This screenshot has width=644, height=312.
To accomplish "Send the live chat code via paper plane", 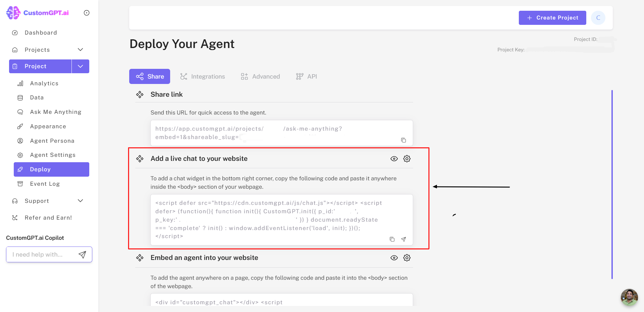I will pyautogui.click(x=403, y=239).
